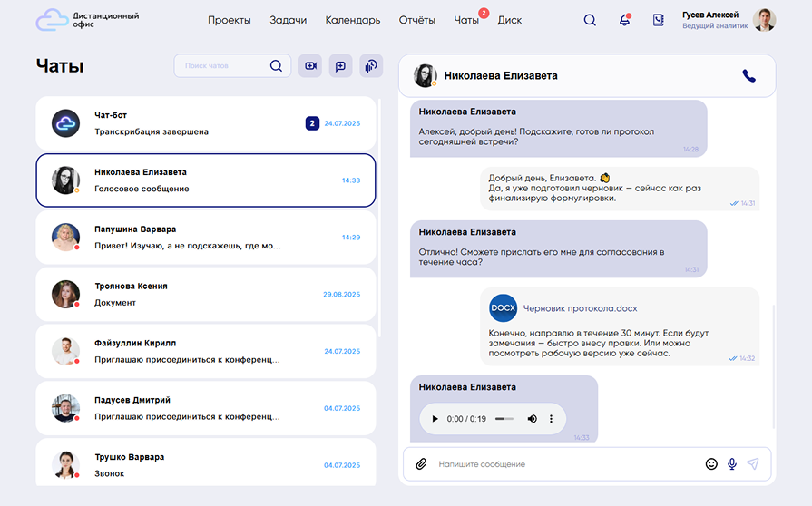Create a new chat
This screenshot has height=506, width=812.
pos(340,66)
